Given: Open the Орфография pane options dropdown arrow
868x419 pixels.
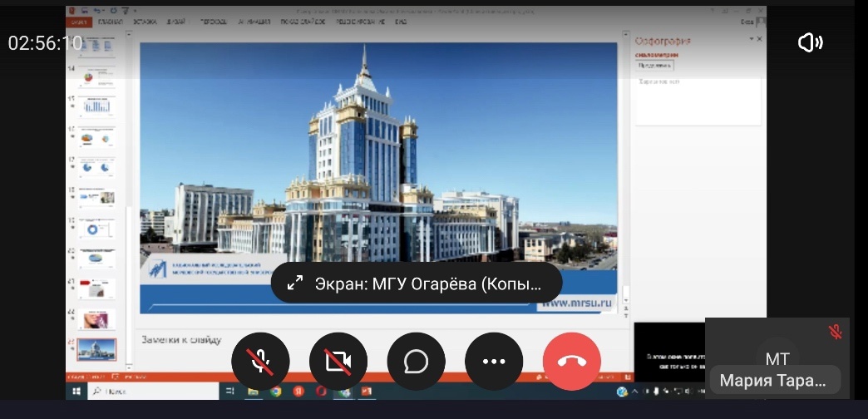Looking at the screenshot, I should (x=752, y=39).
